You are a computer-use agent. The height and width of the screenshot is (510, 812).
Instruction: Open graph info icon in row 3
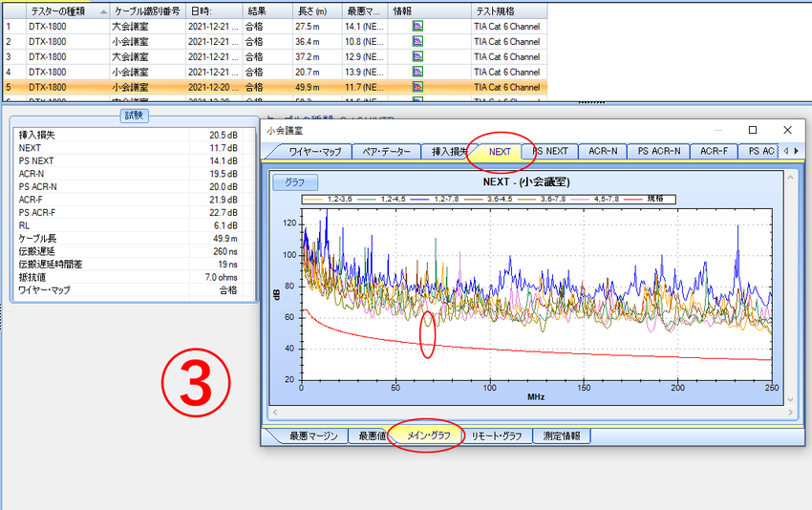417,56
